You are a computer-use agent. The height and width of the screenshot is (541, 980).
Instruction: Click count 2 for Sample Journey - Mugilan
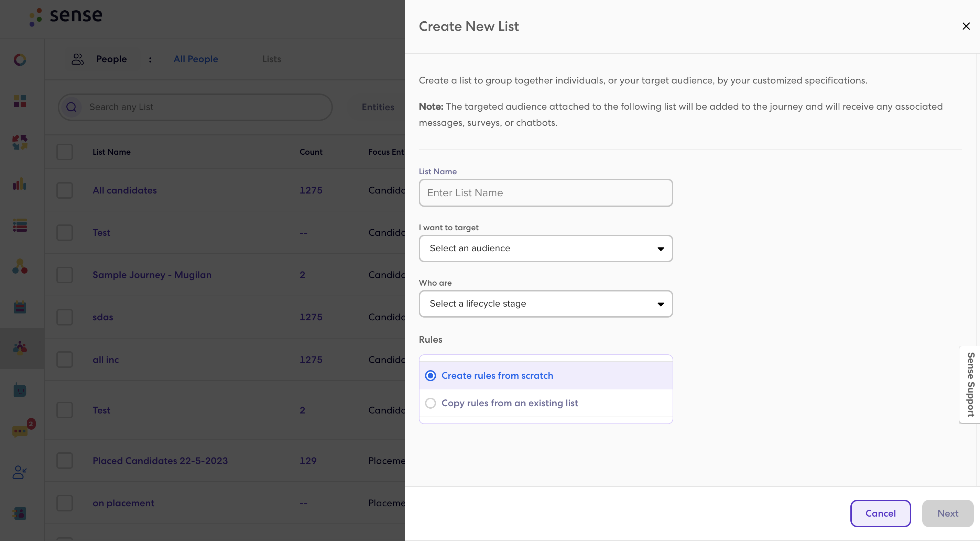(302, 275)
